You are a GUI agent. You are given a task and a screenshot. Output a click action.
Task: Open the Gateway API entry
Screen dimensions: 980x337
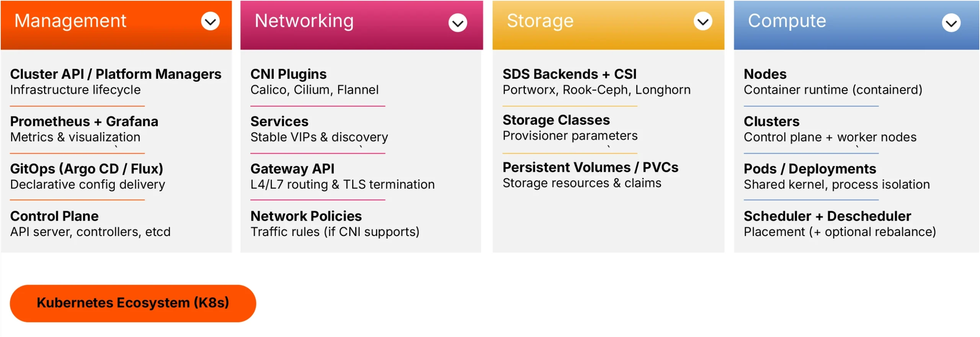point(292,169)
